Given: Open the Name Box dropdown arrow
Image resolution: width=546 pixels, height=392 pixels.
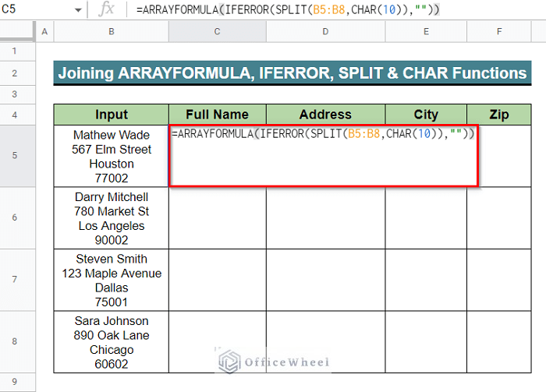Looking at the screenshot, I should coord(78,10).
